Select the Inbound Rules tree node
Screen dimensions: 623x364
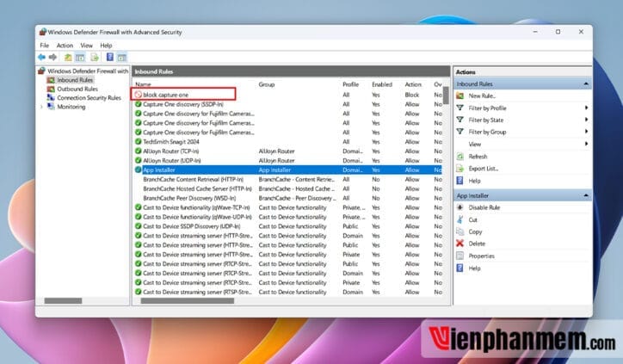pyautogui.click(x=75, y=80)
